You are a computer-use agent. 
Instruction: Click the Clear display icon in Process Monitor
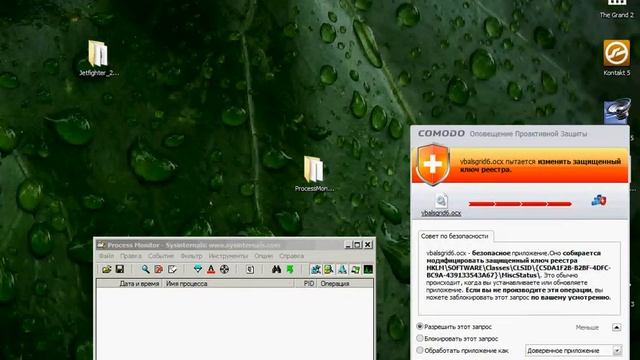pyautogui.click(x=172, y=269)
